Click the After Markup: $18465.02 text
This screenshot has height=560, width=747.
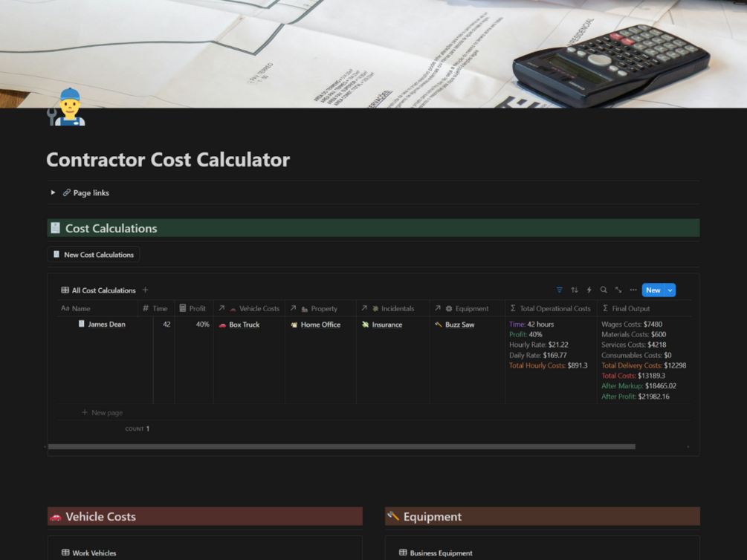[638, 386]
